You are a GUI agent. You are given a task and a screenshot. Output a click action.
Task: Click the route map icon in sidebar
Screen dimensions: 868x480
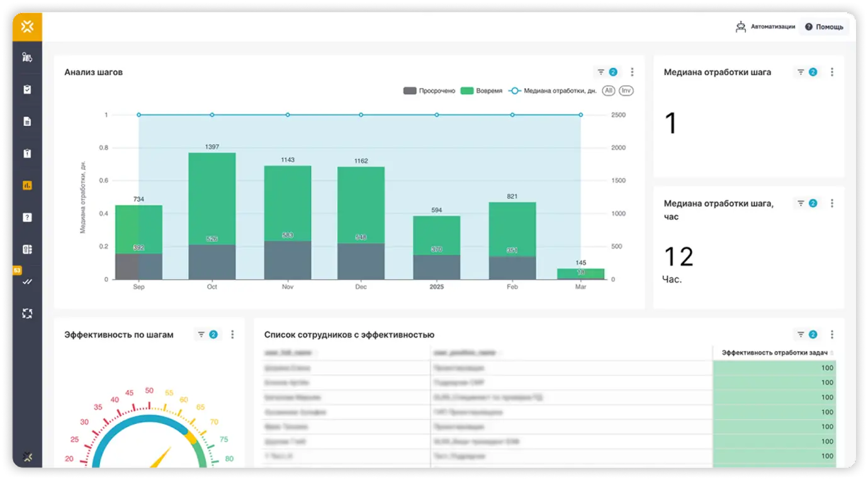27,58
